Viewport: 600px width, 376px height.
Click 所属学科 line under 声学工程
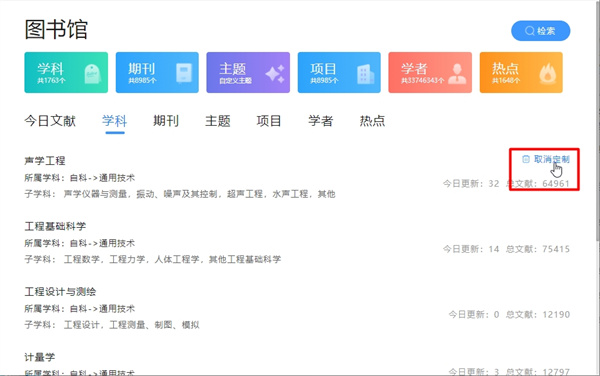(80, 178)
